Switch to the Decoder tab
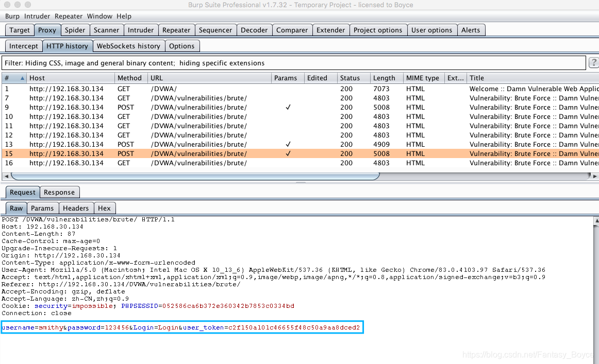Screen dimensions: 599x364 pyautogui.click(x=254, y=30)
